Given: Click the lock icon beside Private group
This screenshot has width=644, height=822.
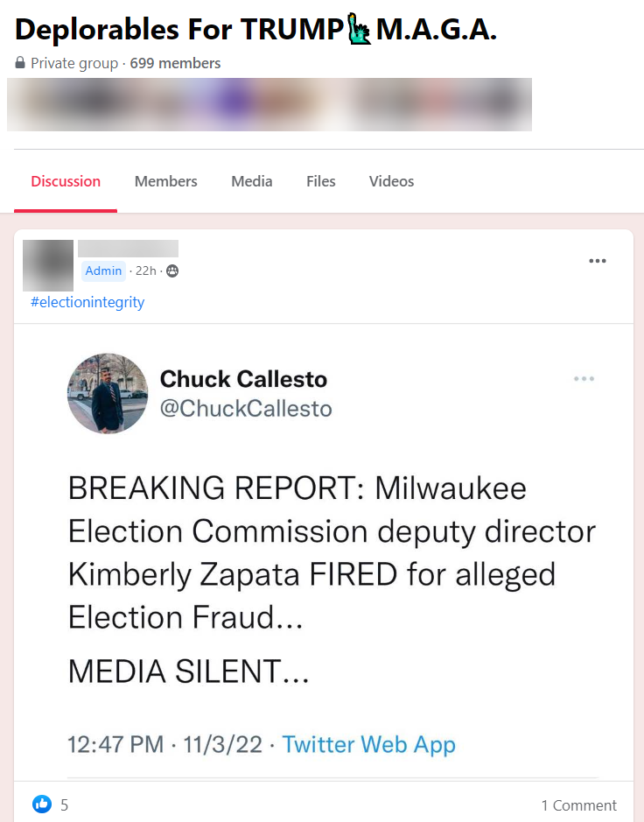Looking at the screenshot, I should pyautogui.click(x=20, y=63).
